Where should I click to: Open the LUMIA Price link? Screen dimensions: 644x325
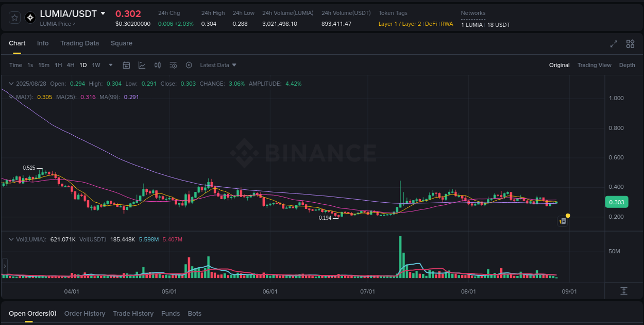tap(57, 23)
